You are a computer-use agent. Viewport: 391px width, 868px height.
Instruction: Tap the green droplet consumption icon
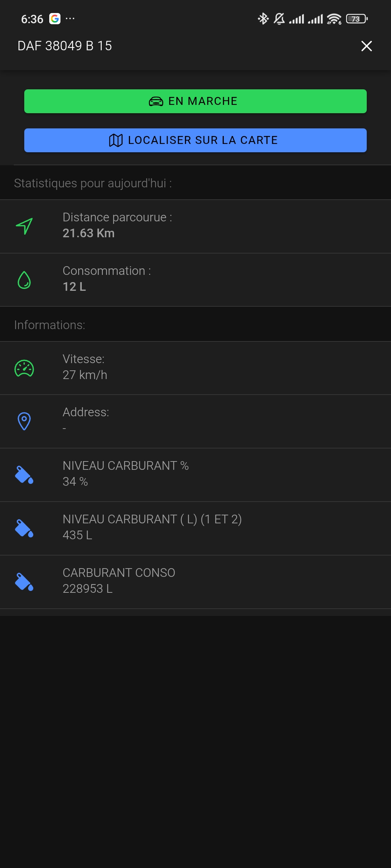pos(24,280)
